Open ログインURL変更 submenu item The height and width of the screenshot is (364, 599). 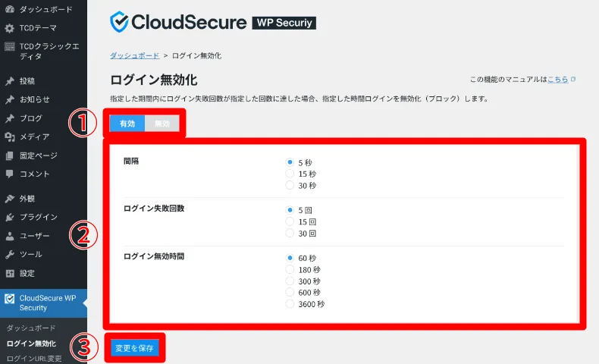coord(34,359)
